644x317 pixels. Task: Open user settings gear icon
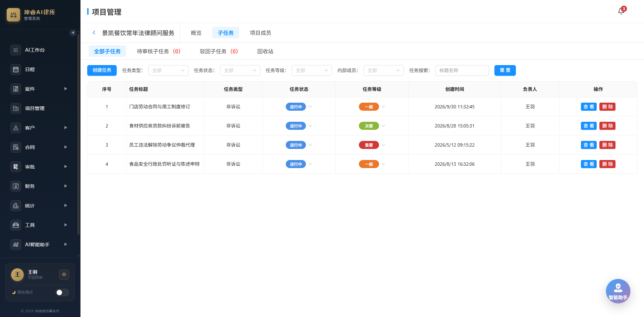tap(64, 275)
